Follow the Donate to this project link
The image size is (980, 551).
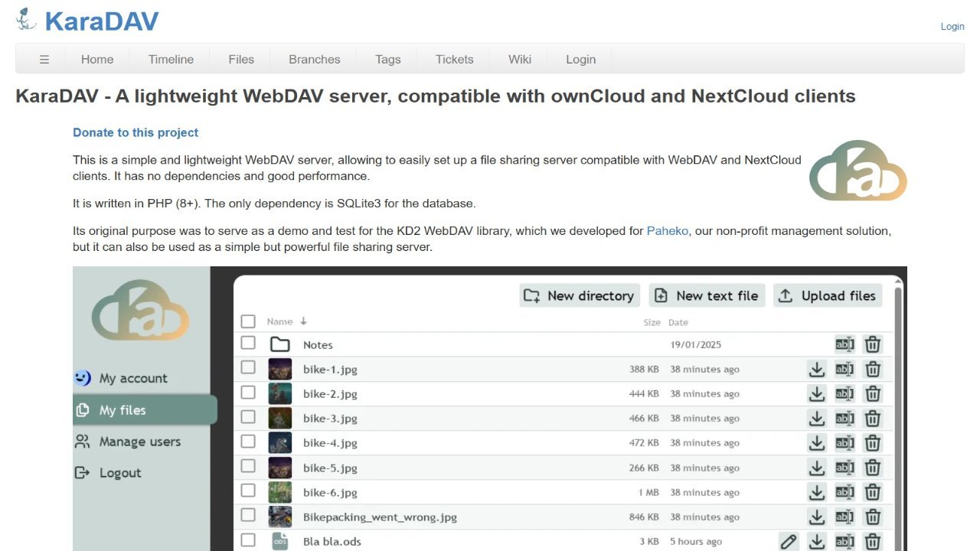coord(136,132)
